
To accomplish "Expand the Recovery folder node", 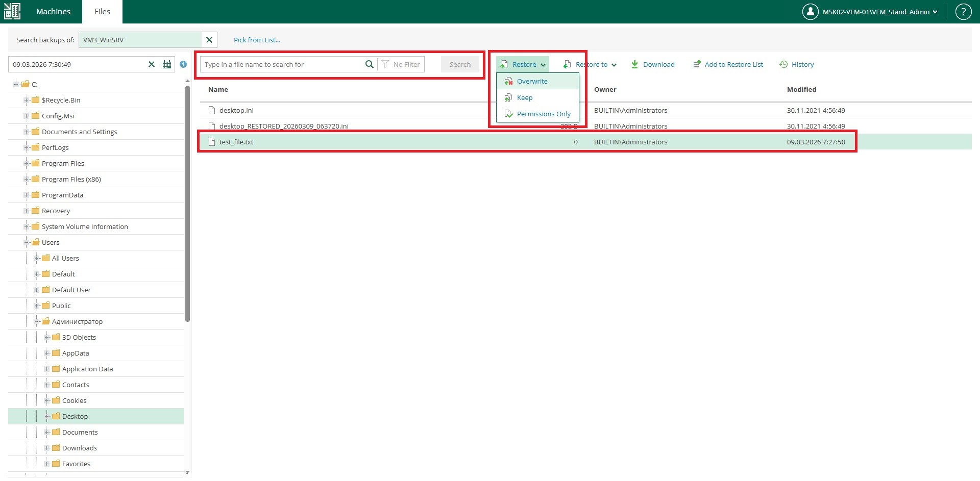I will click(x=26, y=211).
